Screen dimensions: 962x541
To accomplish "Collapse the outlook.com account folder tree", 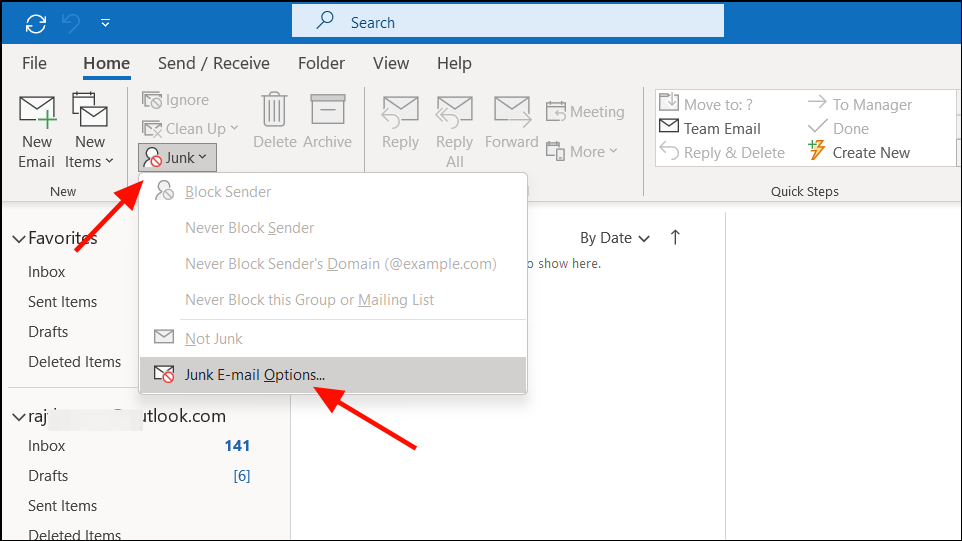I will 19,417.
